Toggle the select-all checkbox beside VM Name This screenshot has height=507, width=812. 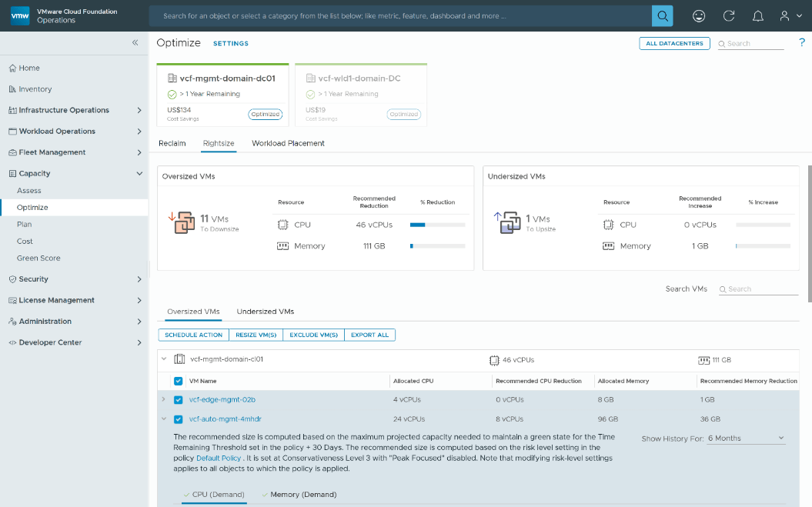point(178,381)
